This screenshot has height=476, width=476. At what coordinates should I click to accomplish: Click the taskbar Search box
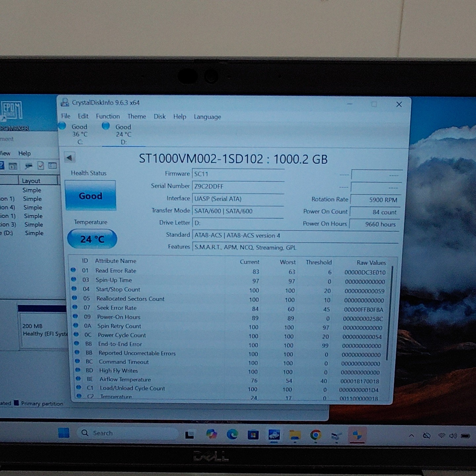(128, 433)
